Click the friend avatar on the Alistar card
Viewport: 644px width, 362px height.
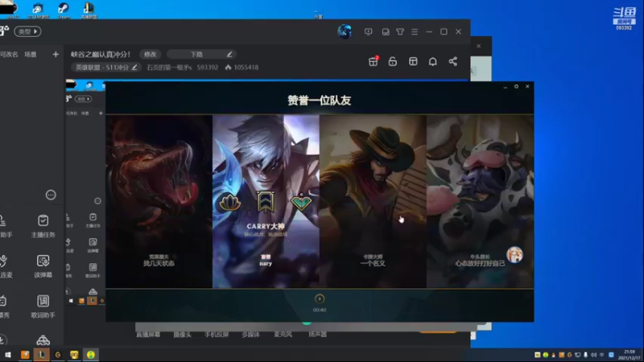514,255
